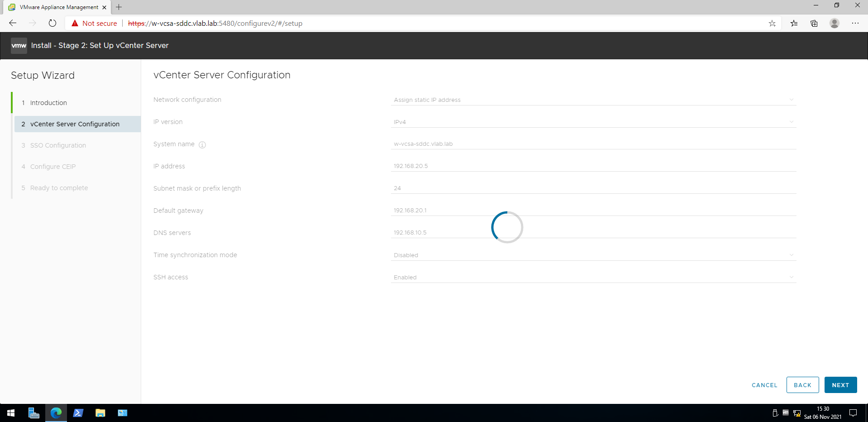Open the browser profile avatar

[835, 23]
